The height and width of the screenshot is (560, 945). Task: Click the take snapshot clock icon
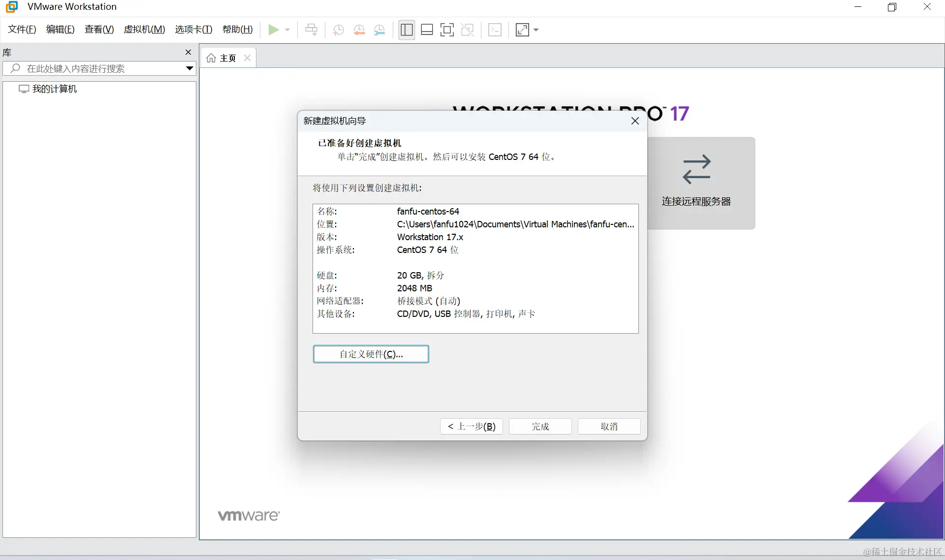[x=338, y=30]
